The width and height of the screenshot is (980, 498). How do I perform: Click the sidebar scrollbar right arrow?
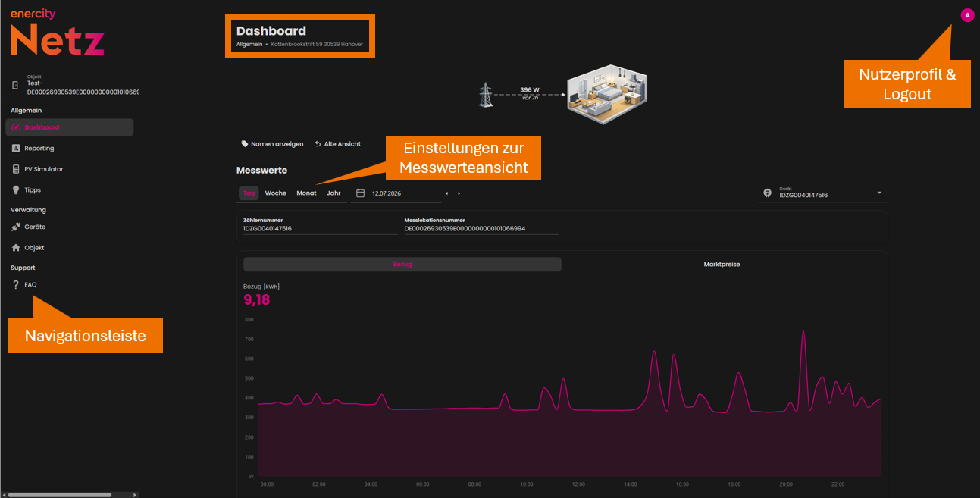pyautogui.click(x=135, y=495)
